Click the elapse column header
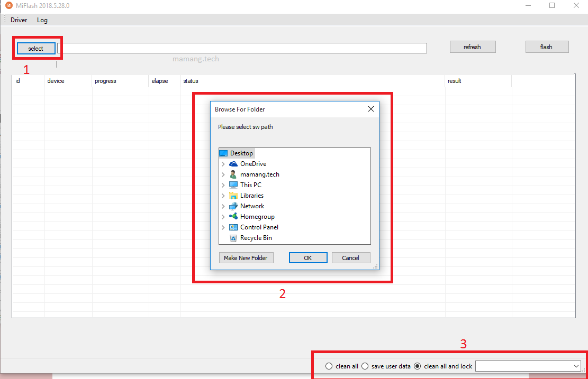Viewport: 588px width, 379px height. (165, 81)
